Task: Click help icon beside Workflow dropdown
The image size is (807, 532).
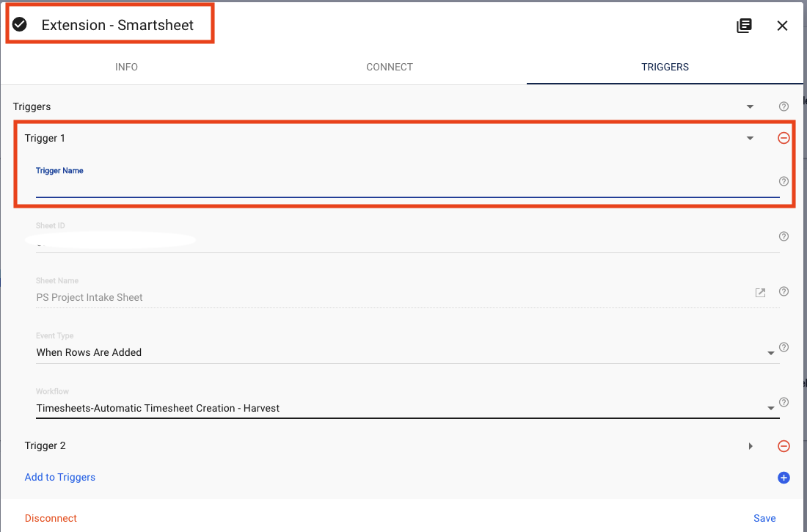Action: tap(784, 402)
